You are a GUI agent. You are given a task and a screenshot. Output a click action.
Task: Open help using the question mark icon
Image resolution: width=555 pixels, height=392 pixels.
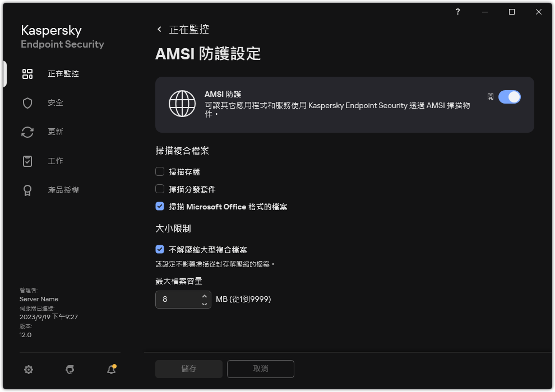[x=457, y=12]
